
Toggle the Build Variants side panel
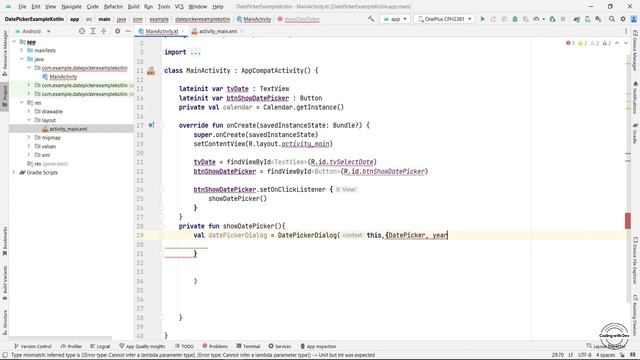[4, 282]
